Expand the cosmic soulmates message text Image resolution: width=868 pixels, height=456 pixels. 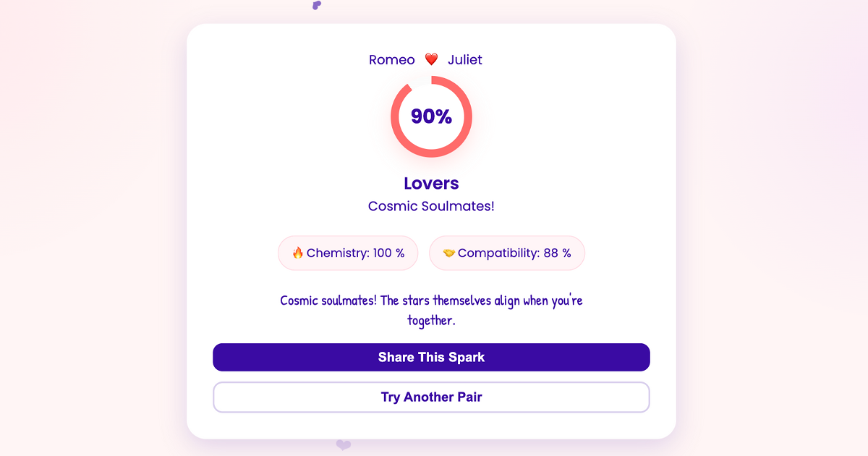point(431,310)
